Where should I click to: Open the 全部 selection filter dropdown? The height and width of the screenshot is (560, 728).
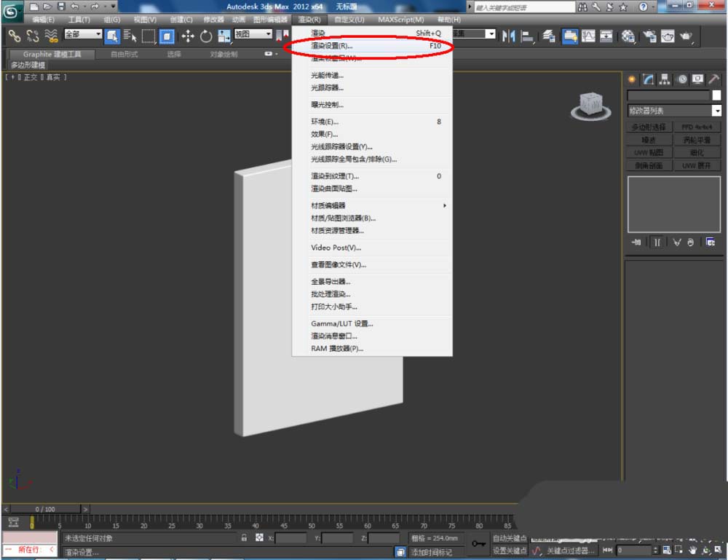click(x=98, y=34)
